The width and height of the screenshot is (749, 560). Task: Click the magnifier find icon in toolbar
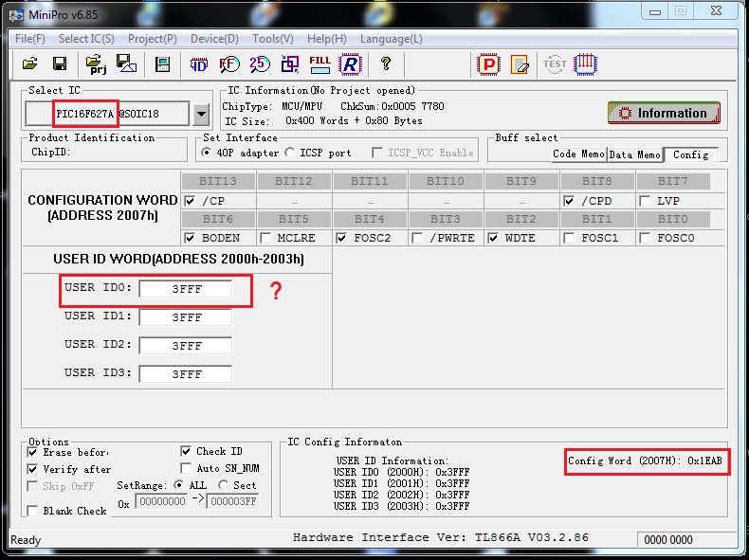tap(228, 64)
